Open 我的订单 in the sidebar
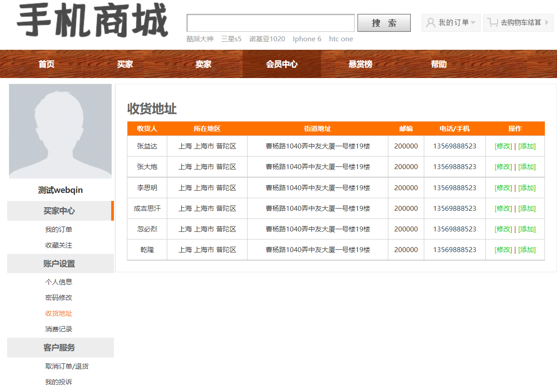This screenshot has width=557, height=392. tap(59, 230)
